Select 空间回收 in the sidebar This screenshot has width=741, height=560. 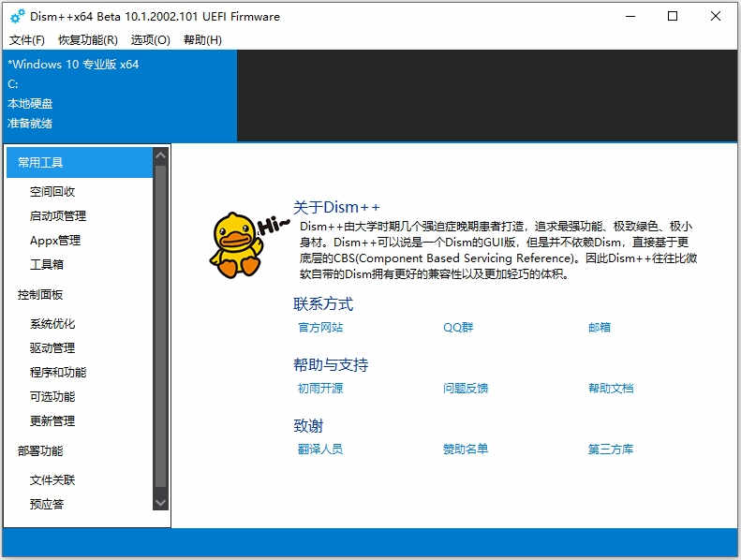coord(52,191)
